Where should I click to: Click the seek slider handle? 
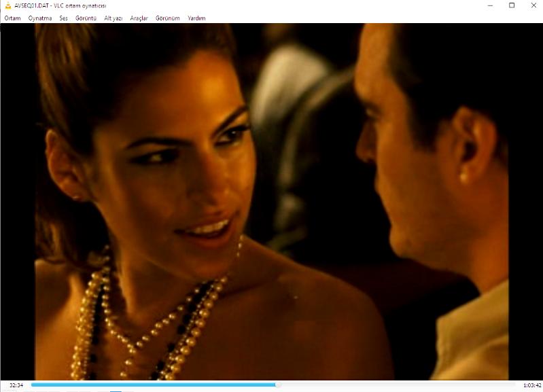(x=277, y=385)
